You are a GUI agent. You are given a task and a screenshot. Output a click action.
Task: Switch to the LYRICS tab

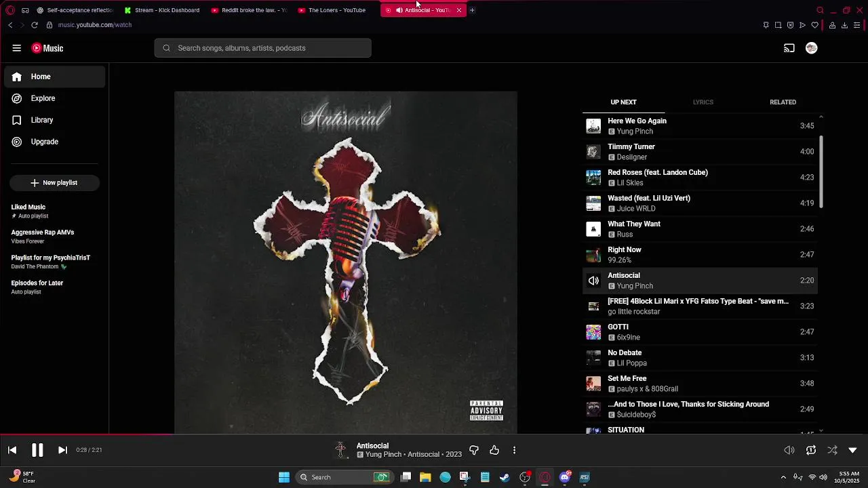[703, 102]
